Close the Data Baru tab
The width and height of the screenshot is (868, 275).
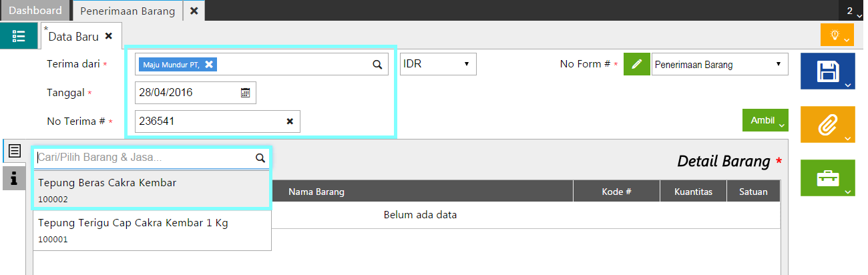(x=109, y=36)
